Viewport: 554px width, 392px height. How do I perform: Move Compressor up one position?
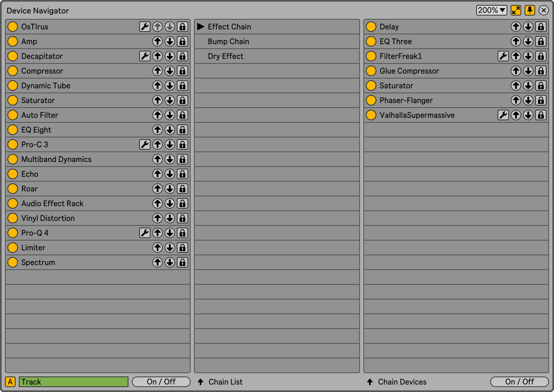click(158, 71)
